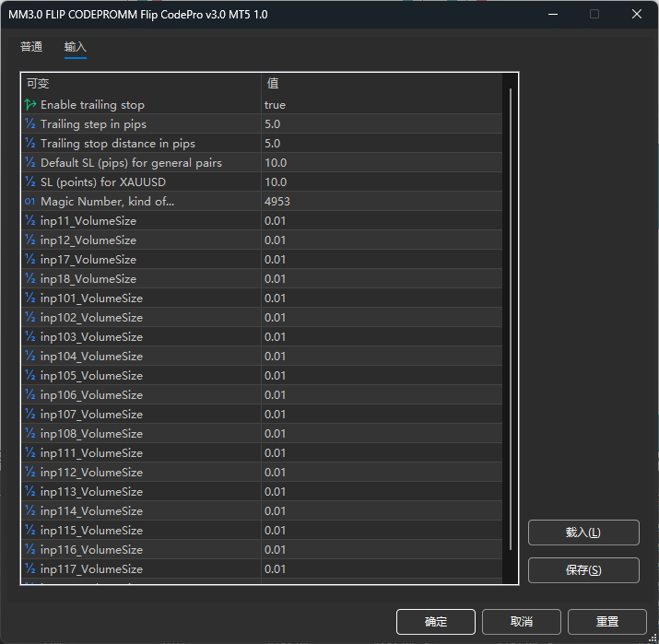The image size is (659, 644).
Task: Cancel the dialog with 取消
Action: coord(522,622)
